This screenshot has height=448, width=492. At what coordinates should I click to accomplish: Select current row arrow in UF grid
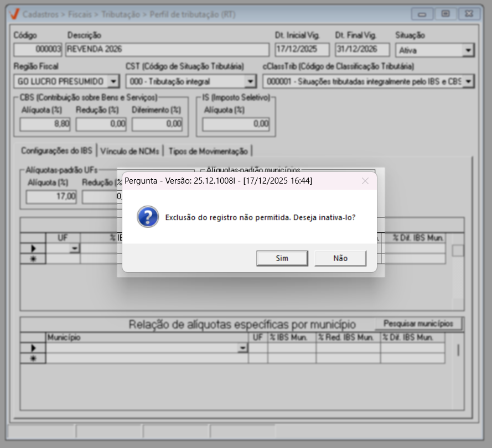click(33, 248)
